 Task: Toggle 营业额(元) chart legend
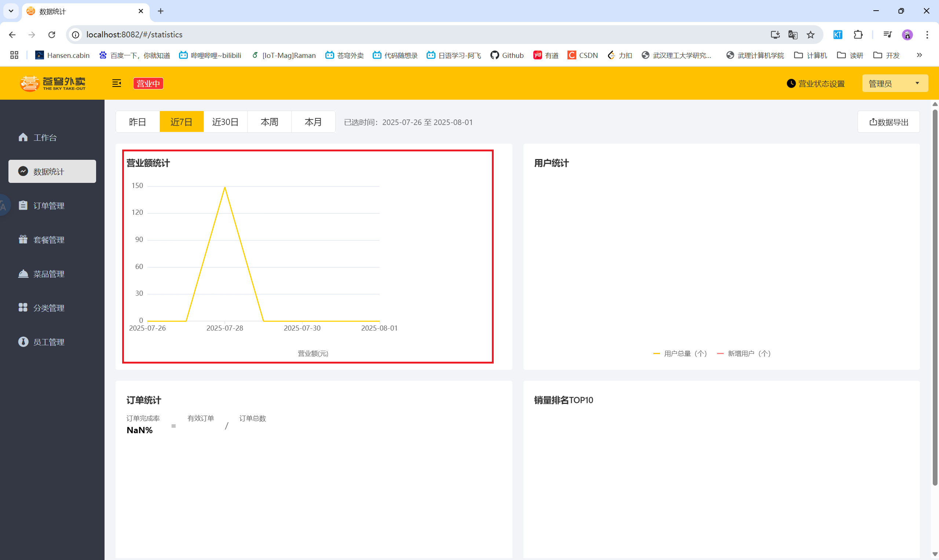click(x=313, y=354)
